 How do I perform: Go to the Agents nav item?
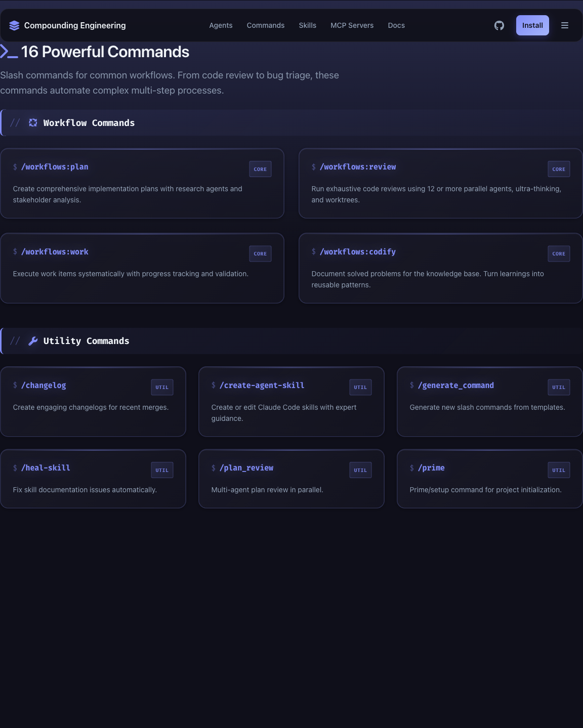(221, 25)
